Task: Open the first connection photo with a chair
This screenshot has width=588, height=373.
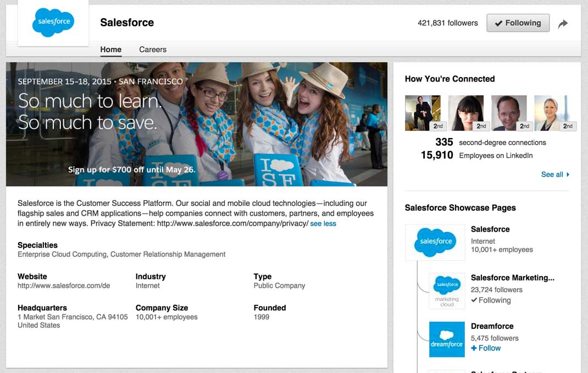Action: (423, 113)
